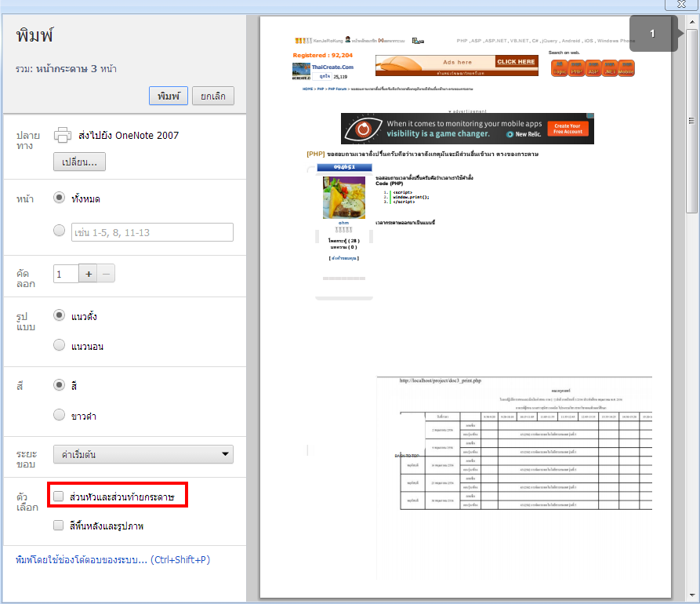The image size is (700, 604).
Task: Select สี (Color) radio button
Action: coord(59,385)
